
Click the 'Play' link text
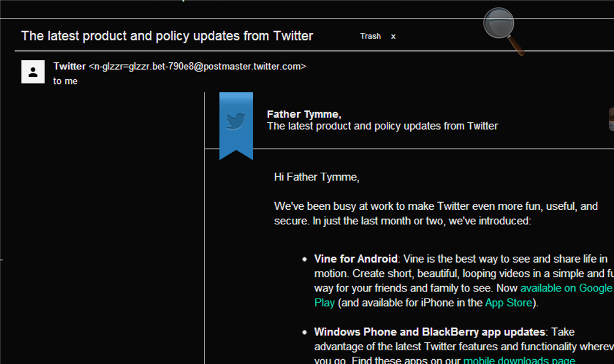[324, 302]
